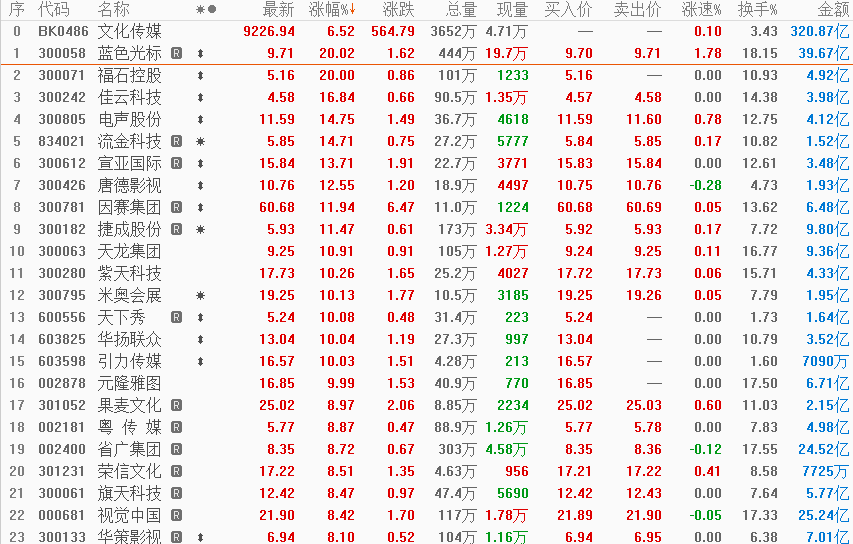Click the star marker in 捷成股份 row
Viewport: 853px width, 544px height.
[200, 229]
